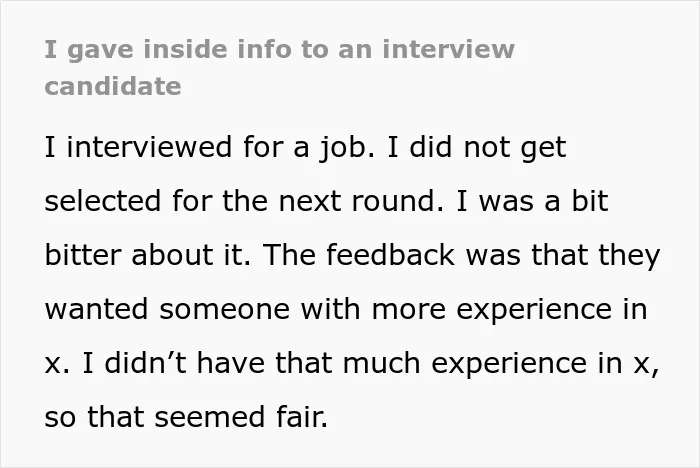Click the word 'feedback' in the paragraph
The image size is (700, 468).
point(390,255)
